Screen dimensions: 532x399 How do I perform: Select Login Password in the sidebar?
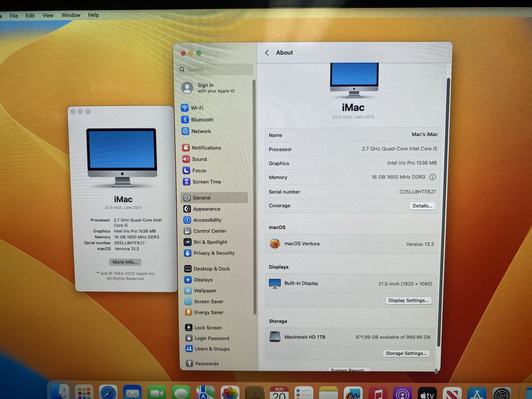[207, 338]
